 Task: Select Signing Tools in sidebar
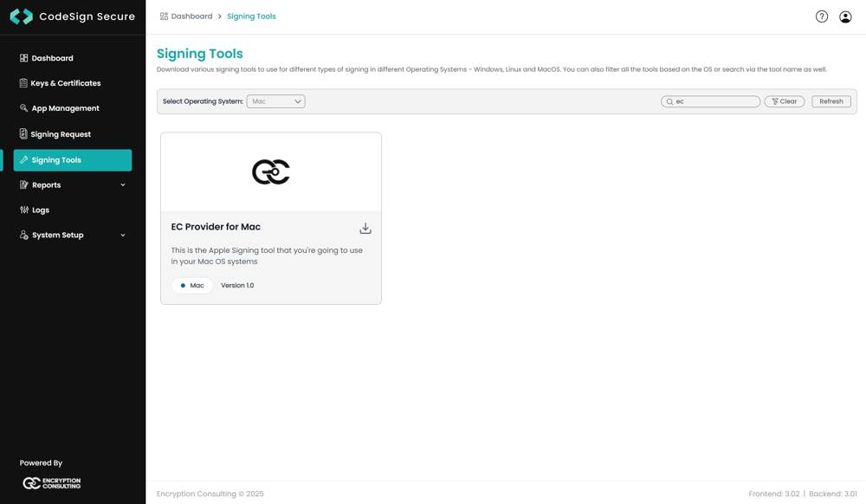coord(73,160)
